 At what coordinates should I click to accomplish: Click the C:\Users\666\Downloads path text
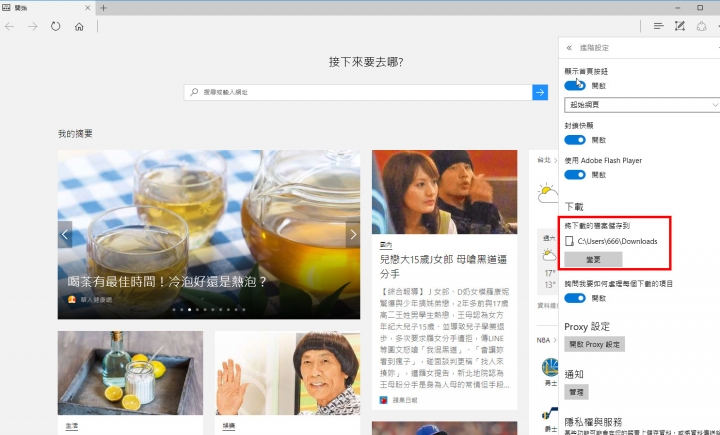(617, 241)
